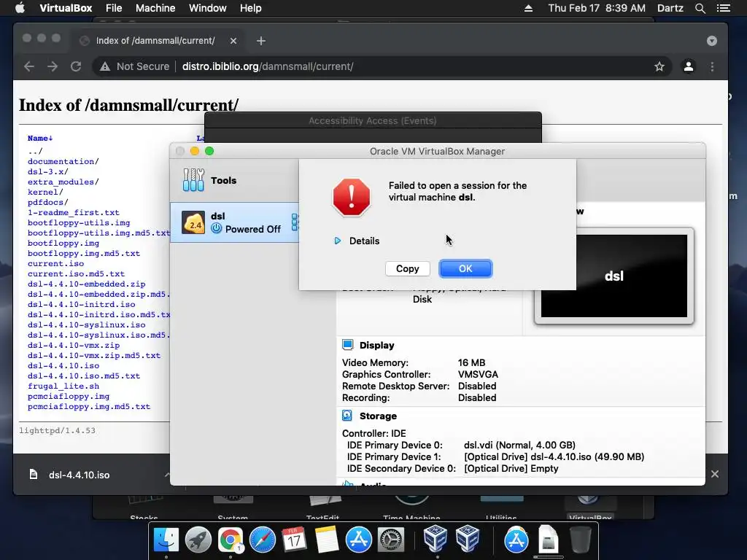
Task: Bookmark the page with star icon
Action: (x=659, y=66)
